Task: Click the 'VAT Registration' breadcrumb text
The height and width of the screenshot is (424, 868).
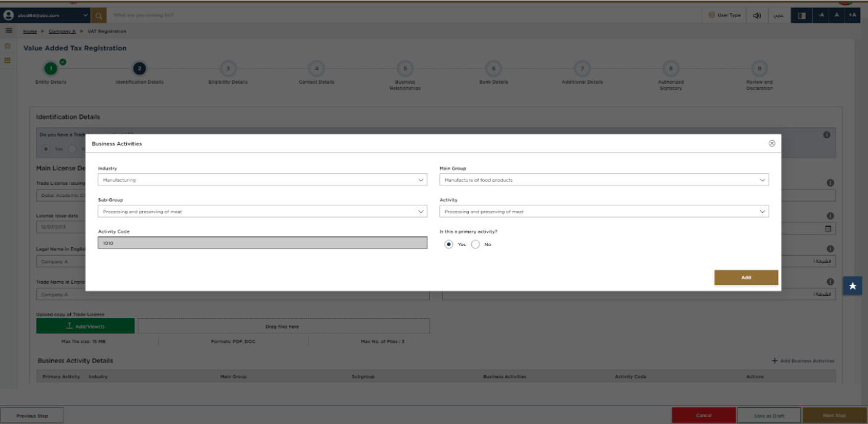Action: (x=107, y=31)
